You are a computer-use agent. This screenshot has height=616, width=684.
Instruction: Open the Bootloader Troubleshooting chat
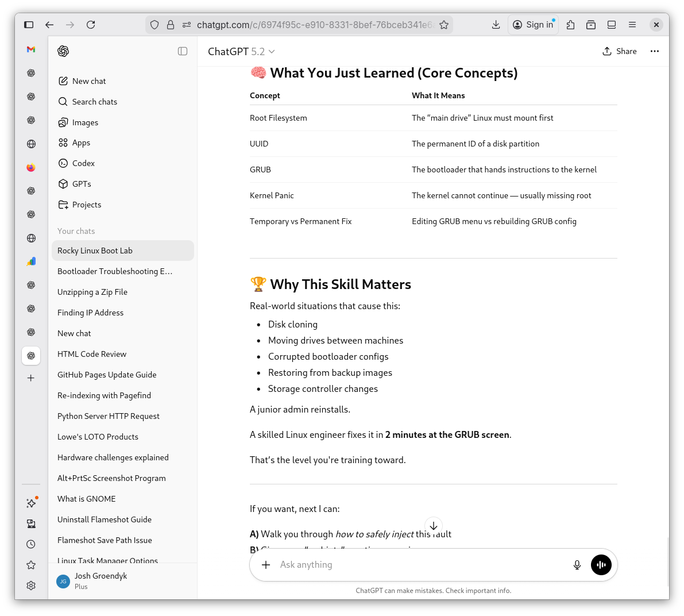point(115,271)
